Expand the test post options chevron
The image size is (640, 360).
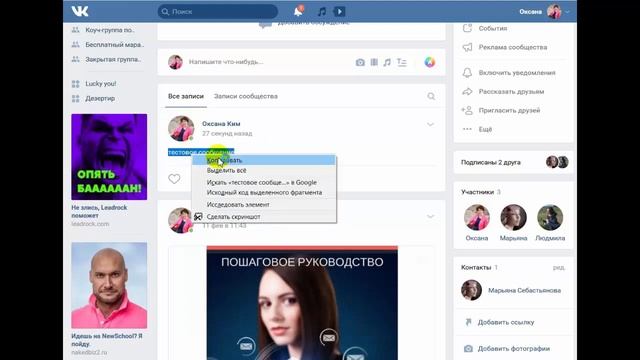point(430,124)
